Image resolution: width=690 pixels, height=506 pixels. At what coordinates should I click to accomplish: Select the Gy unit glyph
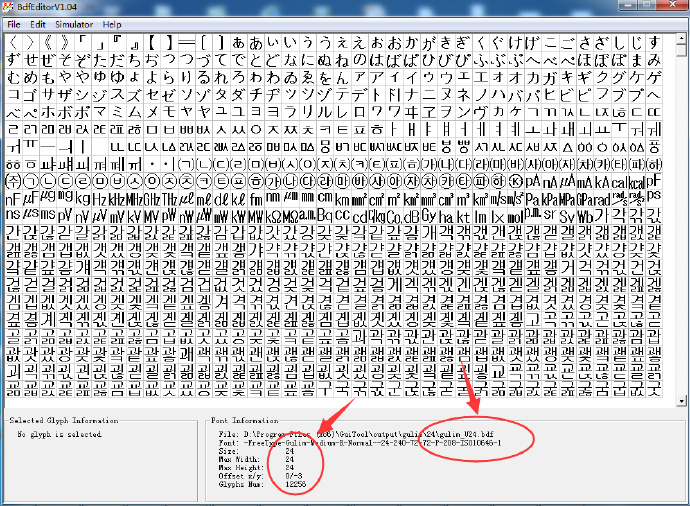[428, 216]
